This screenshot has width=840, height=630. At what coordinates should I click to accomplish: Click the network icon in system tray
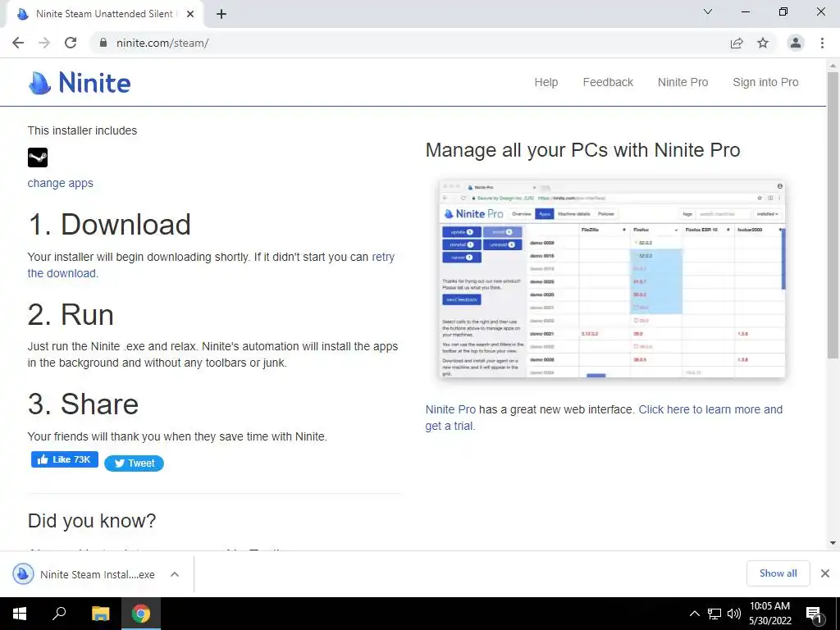(x=714, y=614)
